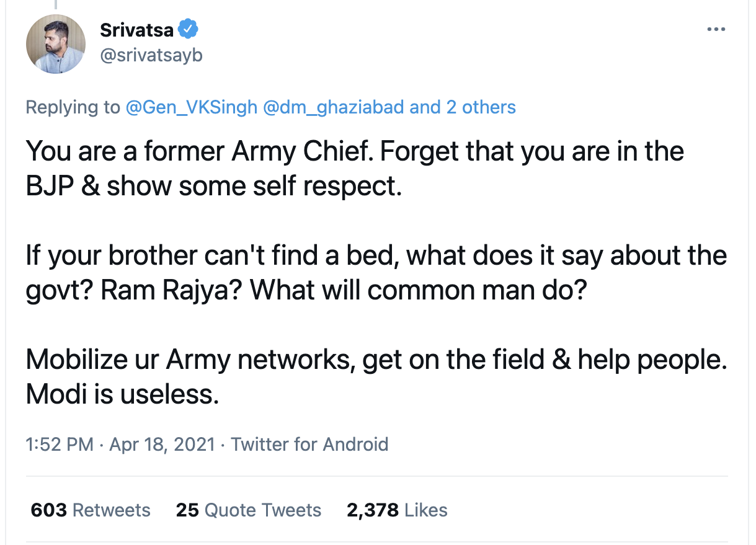Click the blue verified badge
Image resolution: width=756 pixels, height=545 pixels.
[x=188, y=29]
